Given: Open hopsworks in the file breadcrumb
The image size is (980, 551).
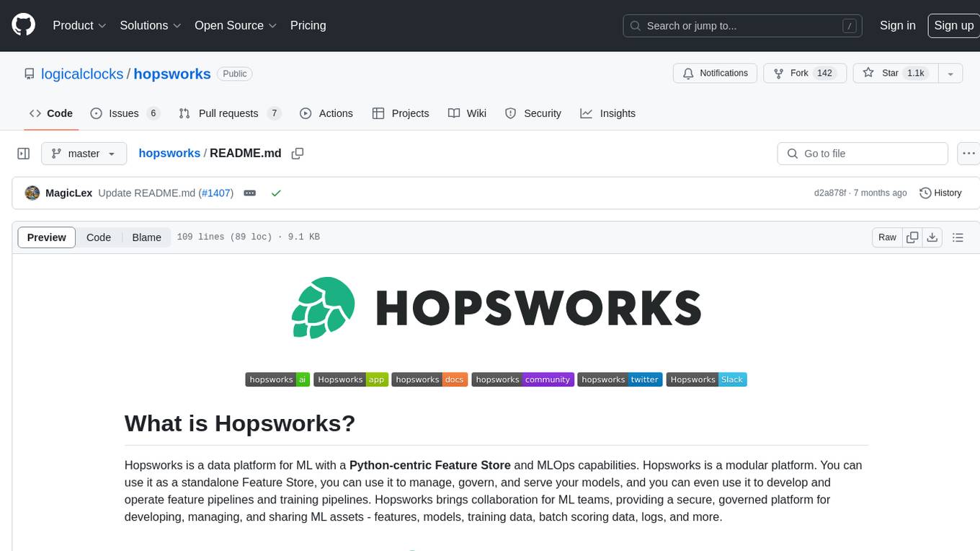Looking at the screenshot, I should tap(169, 153).
